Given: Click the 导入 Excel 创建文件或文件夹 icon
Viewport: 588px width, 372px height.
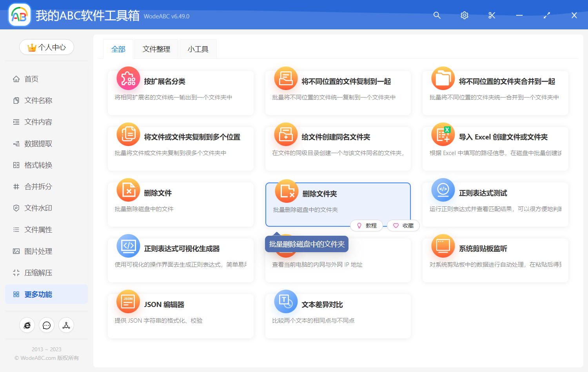Looking at the screenshot, I should tap(443, 134).
